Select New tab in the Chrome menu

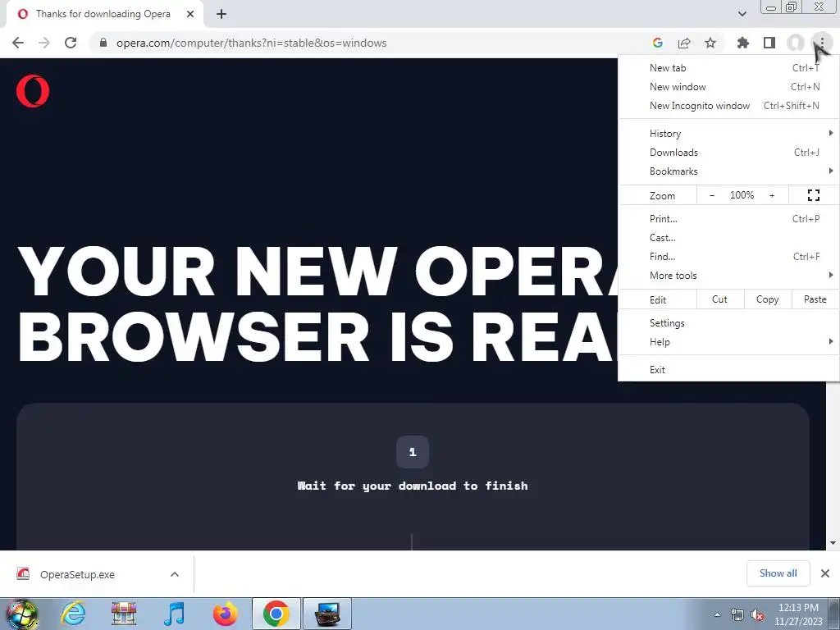coord(728,68)
